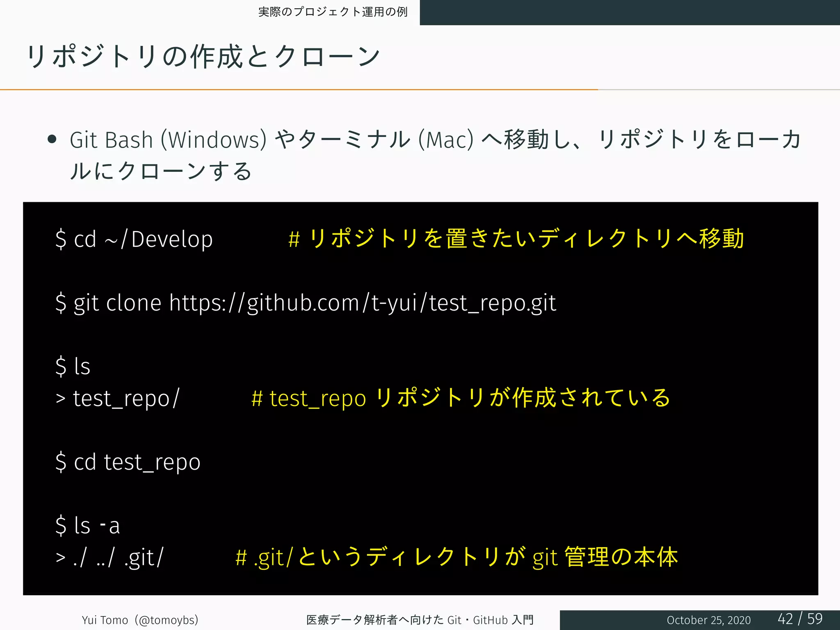Image resolution: width=840 pixels, height=630 pixels.
Task: Click the command '$ cd ~/Develop'
Action: click(134, 239)
